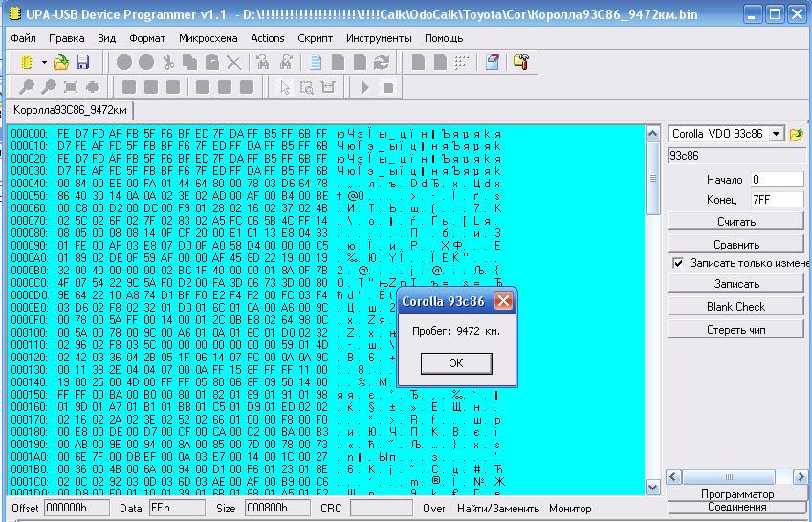Click the blue lined document icon
Image resolution: width=812 pixels, height=522 pixels.
315,63
